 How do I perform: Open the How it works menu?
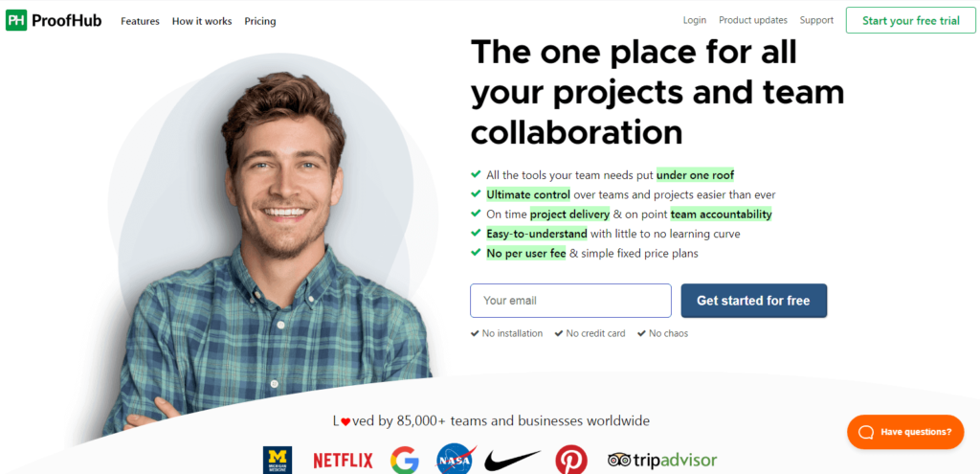(202, 21)
